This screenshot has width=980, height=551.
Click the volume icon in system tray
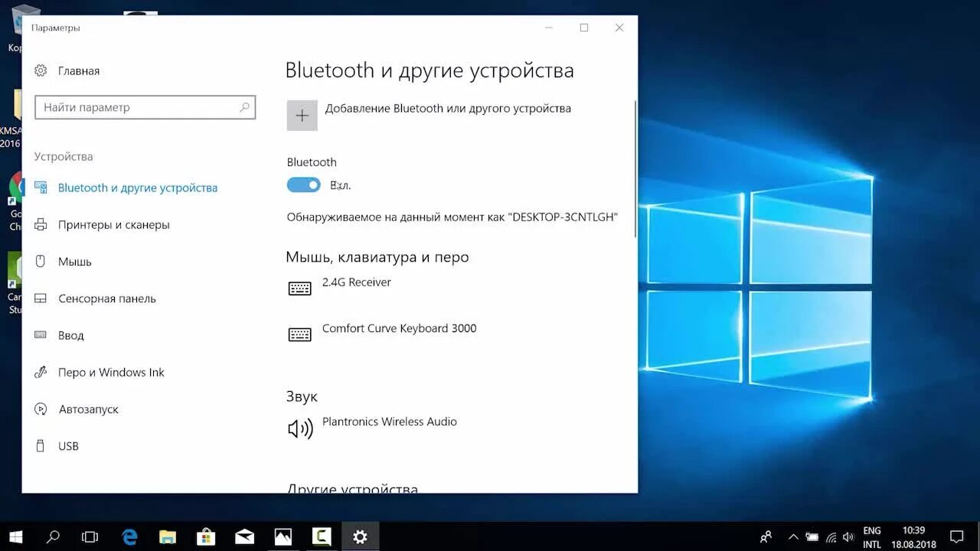(x=848, y=537)
